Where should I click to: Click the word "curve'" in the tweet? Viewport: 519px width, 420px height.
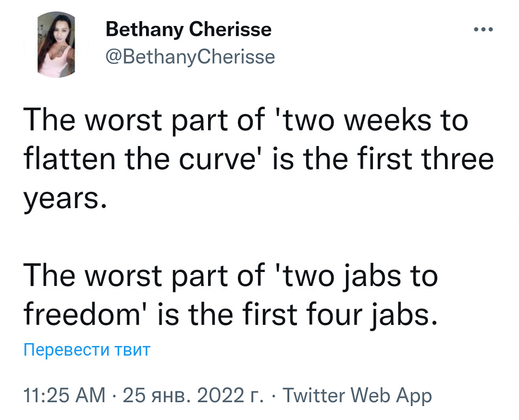click(x=227, y=159)
